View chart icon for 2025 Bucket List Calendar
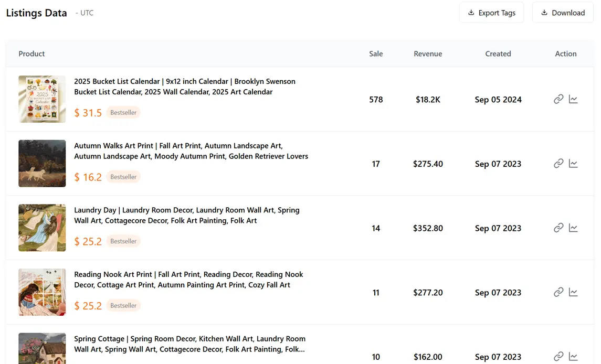 click(x=573, y=99)
